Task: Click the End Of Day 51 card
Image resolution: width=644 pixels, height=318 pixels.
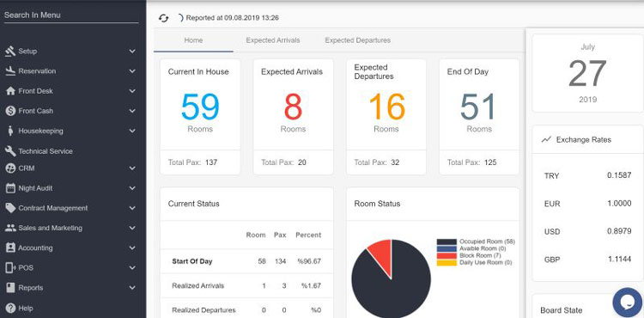Action: 479,117
